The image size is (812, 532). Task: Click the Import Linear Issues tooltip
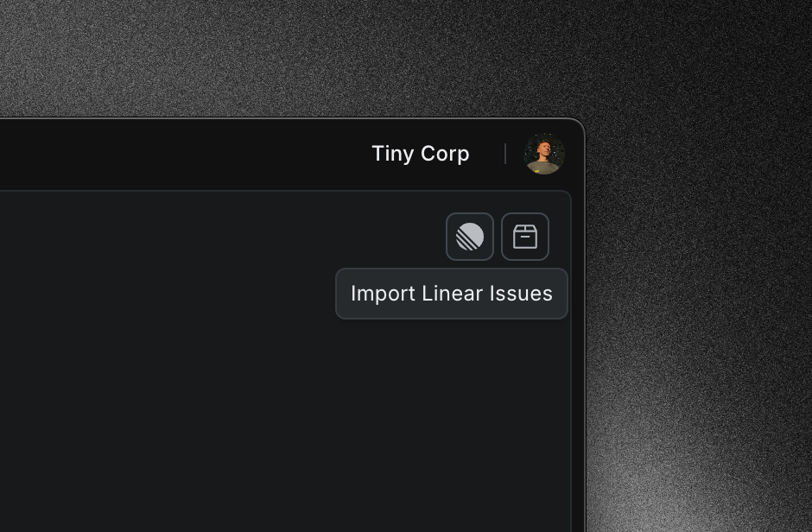(451, 294)
